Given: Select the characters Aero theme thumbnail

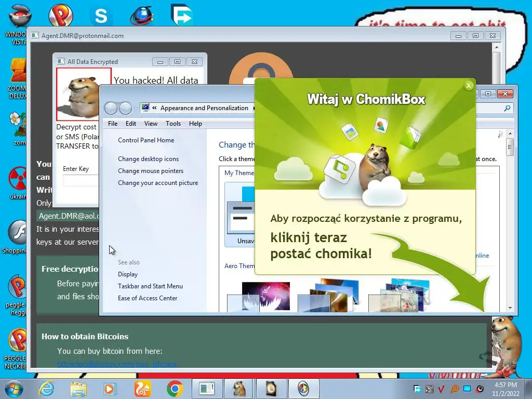Looking at the screenshot, I should pos(400,295).
